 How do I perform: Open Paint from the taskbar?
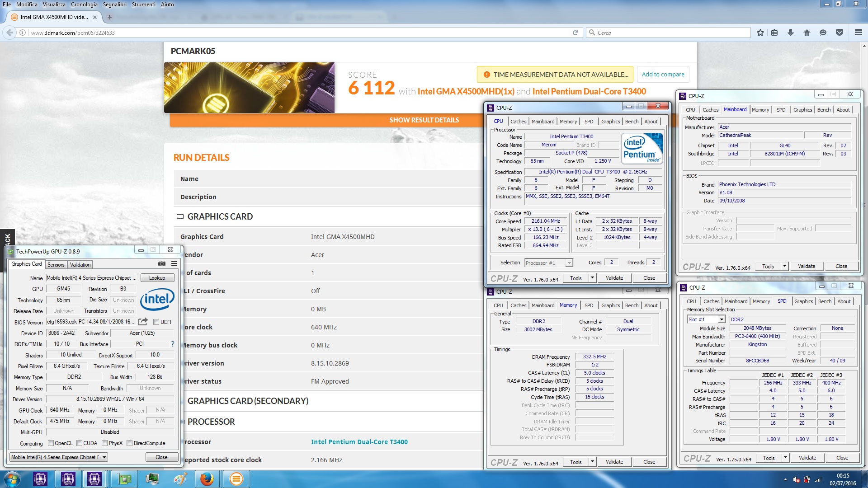pos(180,479)
